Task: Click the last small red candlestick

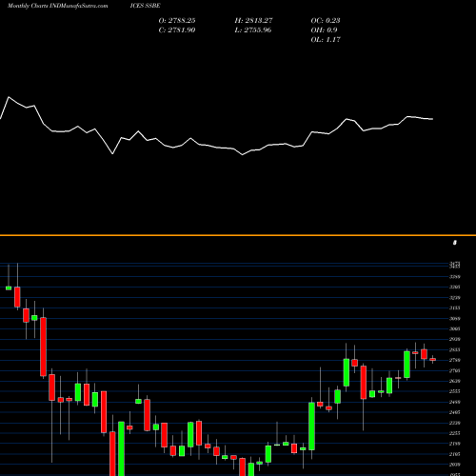Action: pos(433,360)
